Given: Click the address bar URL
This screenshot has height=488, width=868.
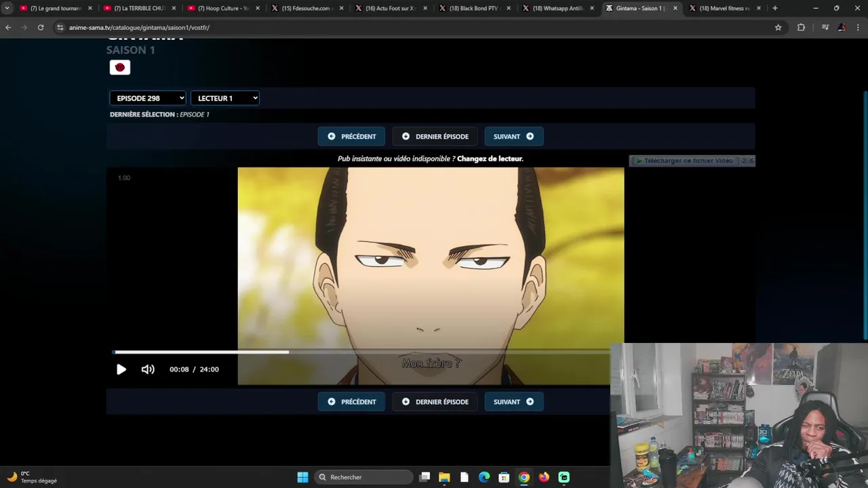Looking at the screenshot, I should (139, 28).
